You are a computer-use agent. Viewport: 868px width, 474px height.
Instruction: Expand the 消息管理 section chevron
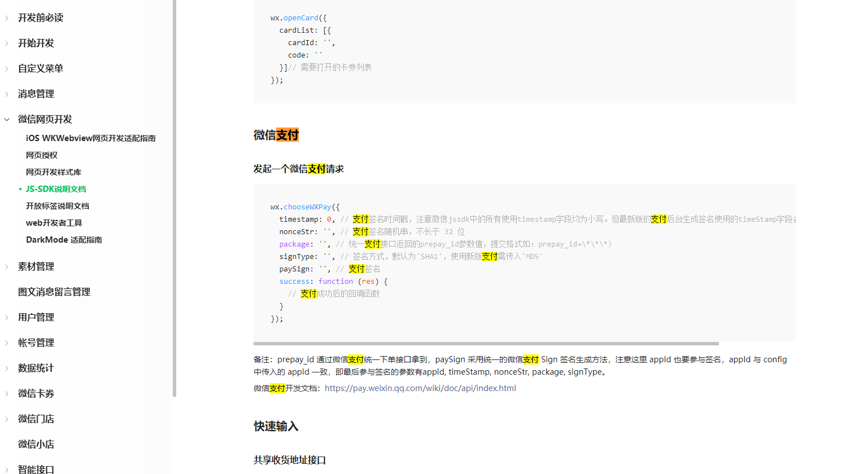7,94
